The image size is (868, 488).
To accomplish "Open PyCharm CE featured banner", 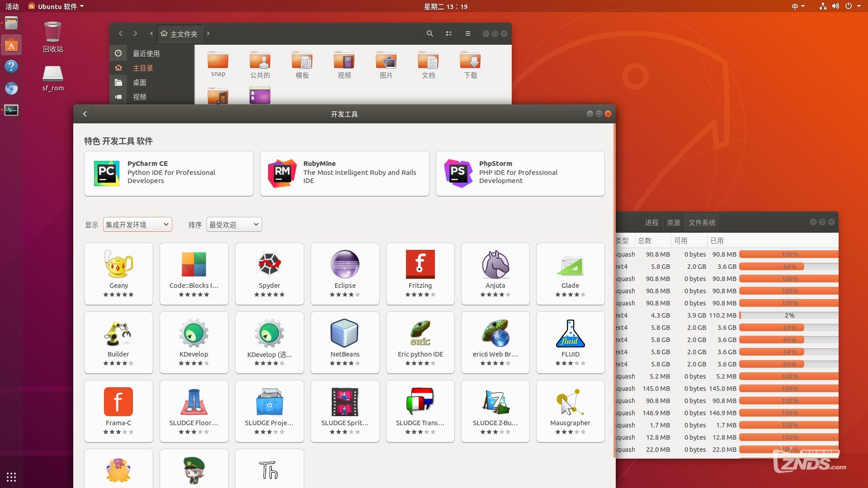I will [x=169, y=174].
